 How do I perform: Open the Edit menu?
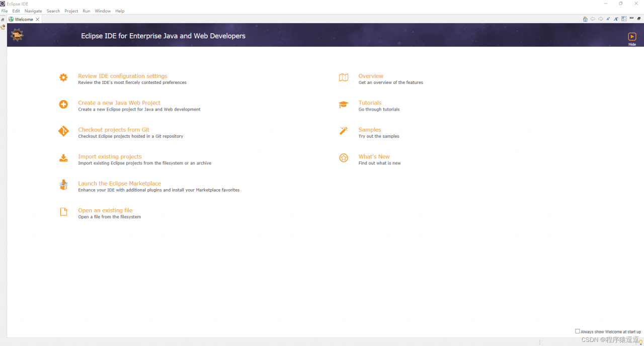[x=16, y=11]
